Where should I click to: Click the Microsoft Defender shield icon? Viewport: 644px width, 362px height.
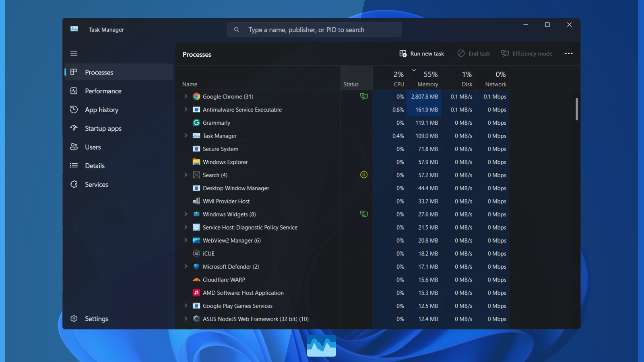pyautogui.click(x=196, y=267)
